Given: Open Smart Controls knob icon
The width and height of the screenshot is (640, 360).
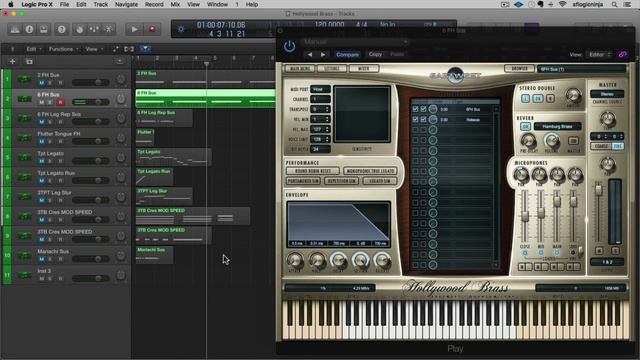Looking at the screenshot, I should pos(80,29).
